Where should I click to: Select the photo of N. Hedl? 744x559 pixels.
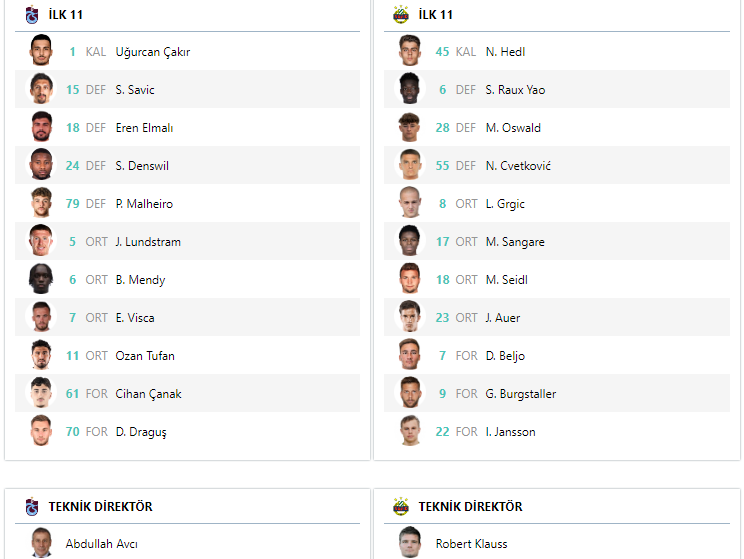(x=410, y=50)
